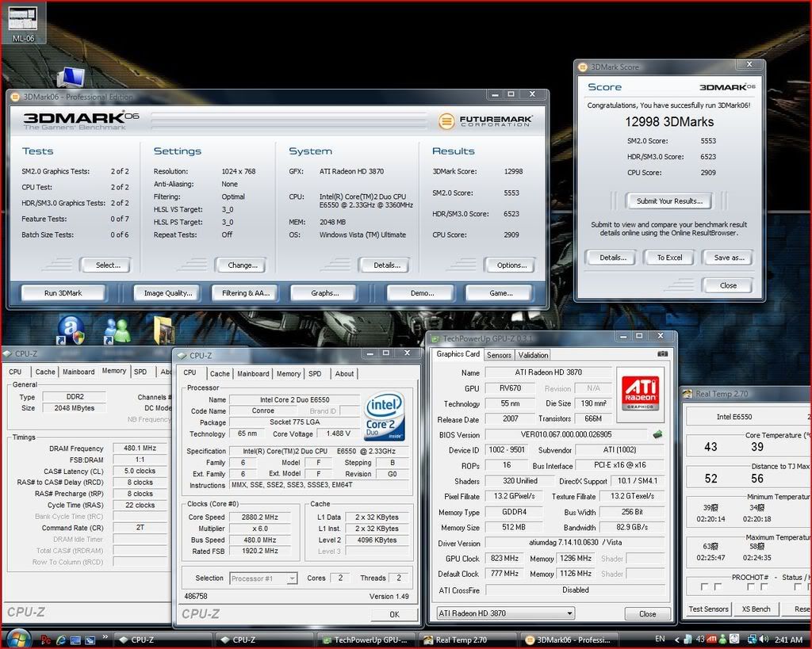Toggle the second PROCHOT# checkbox in Real Temp
The height and width of the screenshot is (649, 812).
click(718, 587)
